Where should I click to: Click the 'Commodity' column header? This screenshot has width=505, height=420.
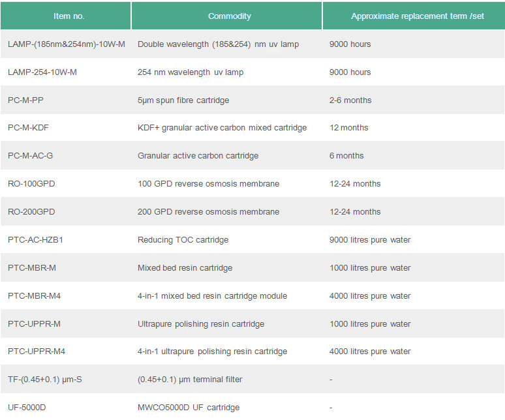click(229, 16)
